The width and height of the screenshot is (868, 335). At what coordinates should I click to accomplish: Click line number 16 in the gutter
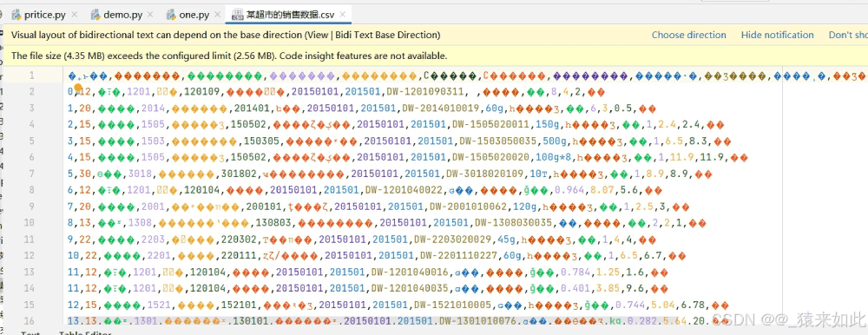coord(45,320)
